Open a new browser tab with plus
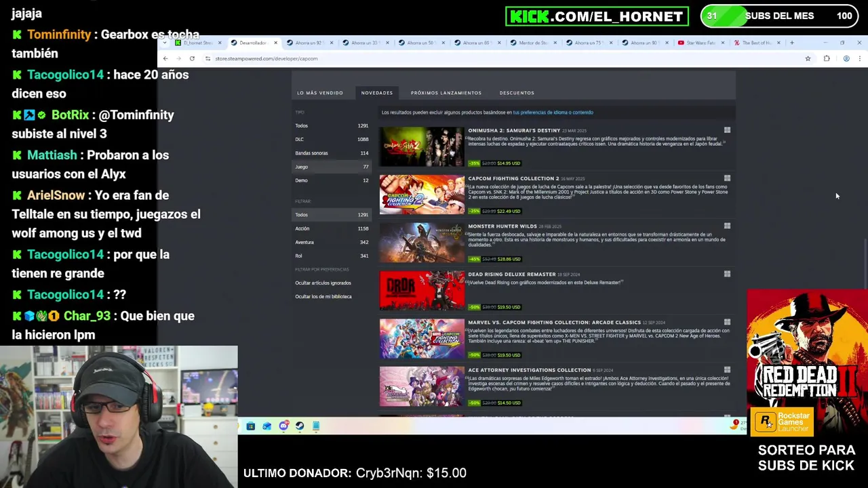 tap(791, 43)
